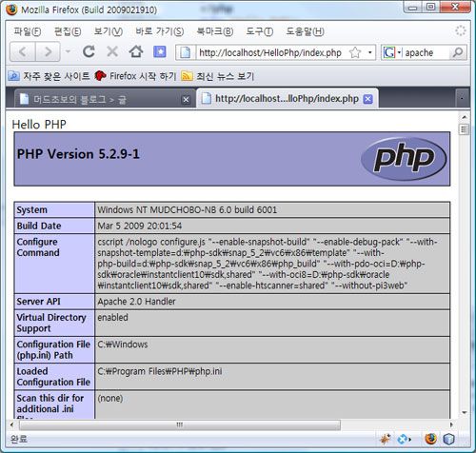Go back with the Back arrow button
The image size is (476, 453).
pyautogui.click(x=23, y=51)
